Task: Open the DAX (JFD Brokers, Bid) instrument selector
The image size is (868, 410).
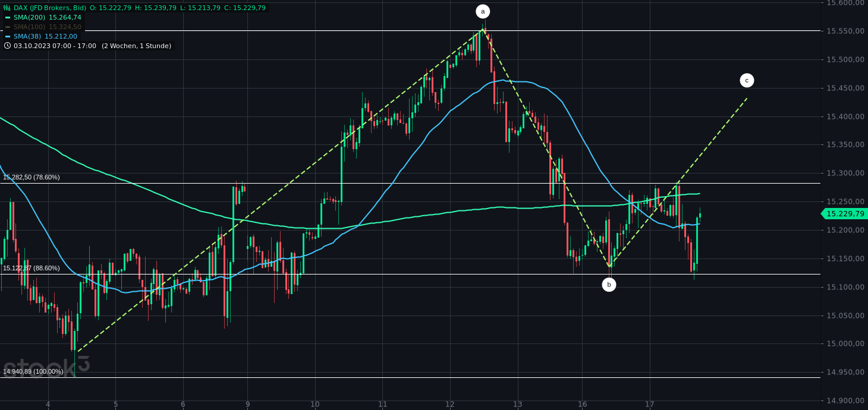Action: pos(51,8)
